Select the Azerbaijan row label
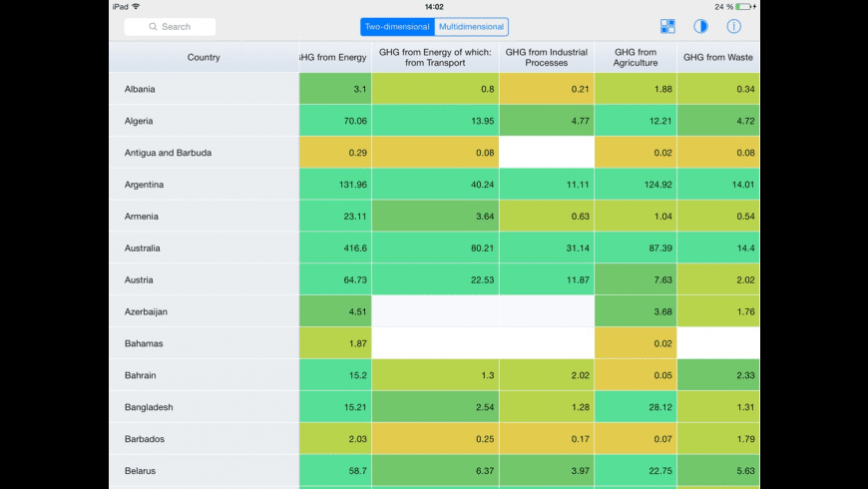Screen dimensions: 868x489 click(x=146, y=311)
